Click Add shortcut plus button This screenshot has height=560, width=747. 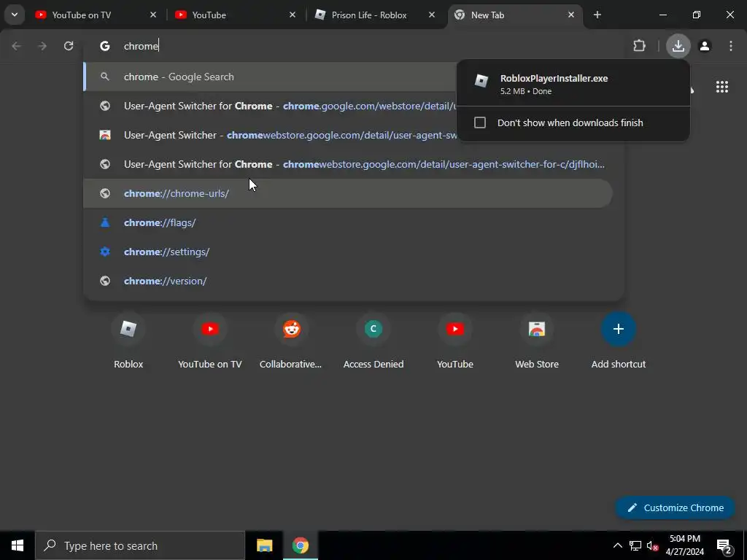(619, 329)
